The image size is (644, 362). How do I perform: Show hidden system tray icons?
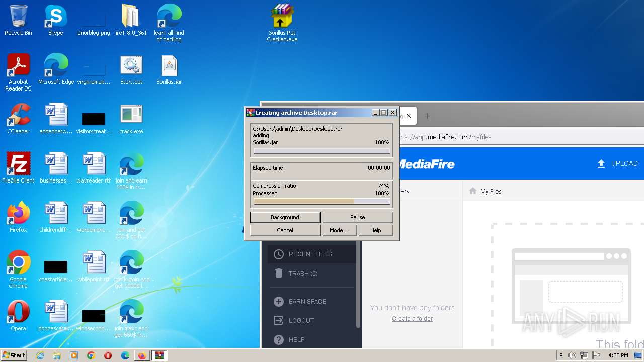click(561, 355)
